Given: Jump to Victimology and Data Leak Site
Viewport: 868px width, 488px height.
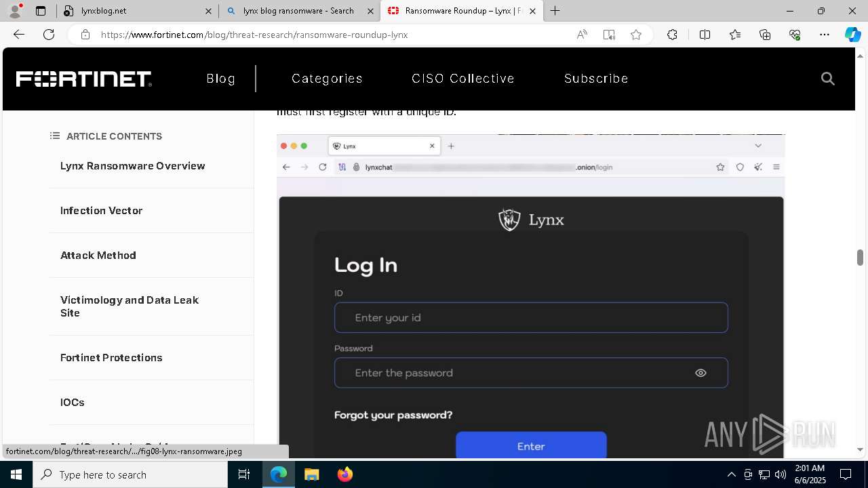Looking at the screenshot, I should tap(130, 306).
